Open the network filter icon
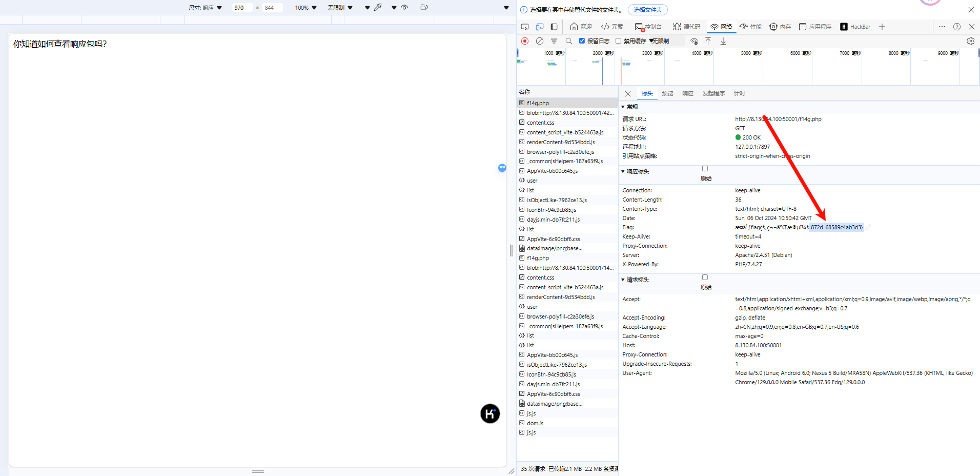Image resolution: width=980 pixels, height=476 pixels. (x=554, y=41)
